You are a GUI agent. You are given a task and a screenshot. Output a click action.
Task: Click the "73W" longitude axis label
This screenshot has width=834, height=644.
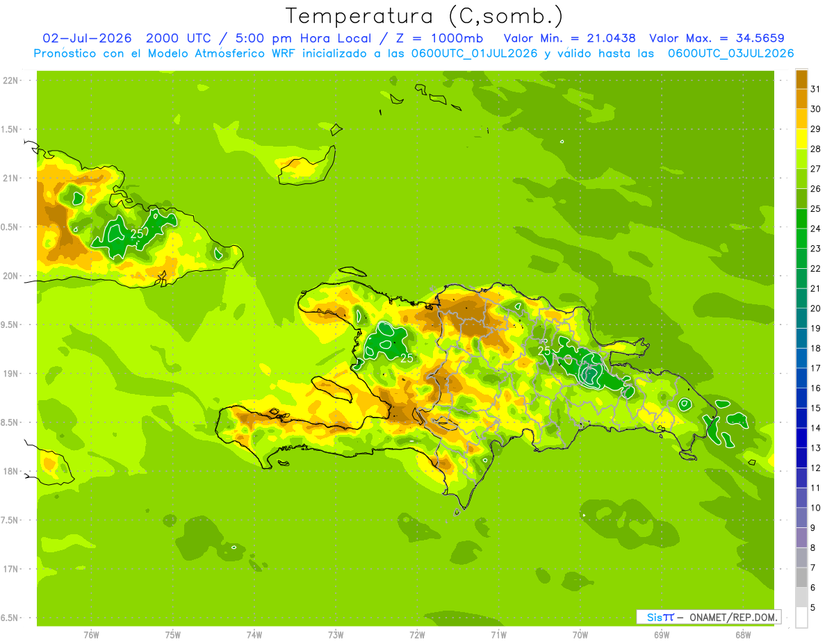click(336, 635)
